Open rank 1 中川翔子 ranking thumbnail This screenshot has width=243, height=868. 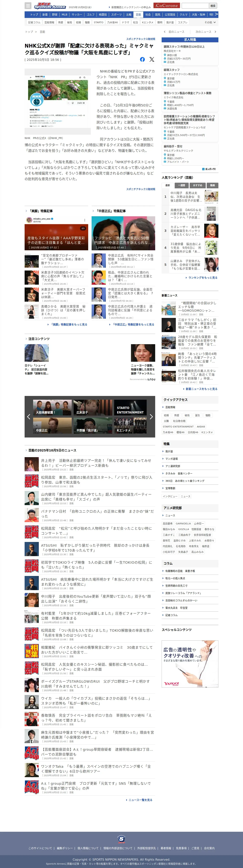click(x=211, y=197)
